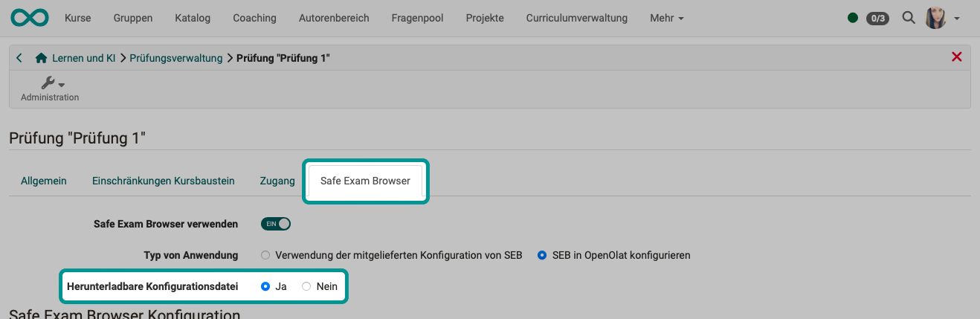Choose Nein for downloadable configuration file
The height and width of the screenshot is (319, 980).
click(x=306, y=286)
